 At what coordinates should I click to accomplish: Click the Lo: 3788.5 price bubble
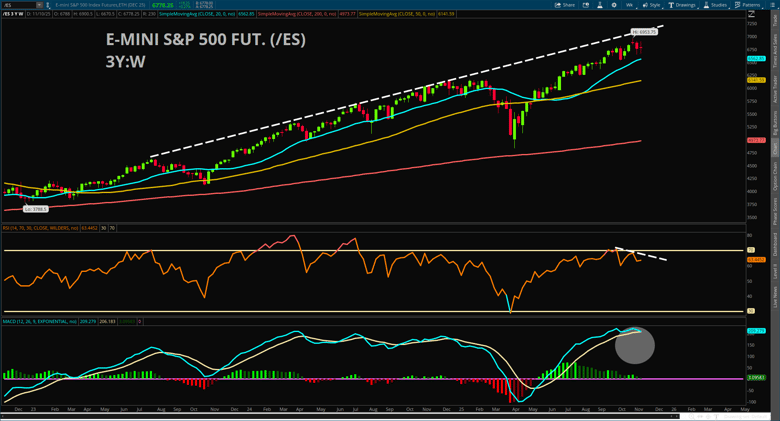pyautogui.click(x=36, y=210)
